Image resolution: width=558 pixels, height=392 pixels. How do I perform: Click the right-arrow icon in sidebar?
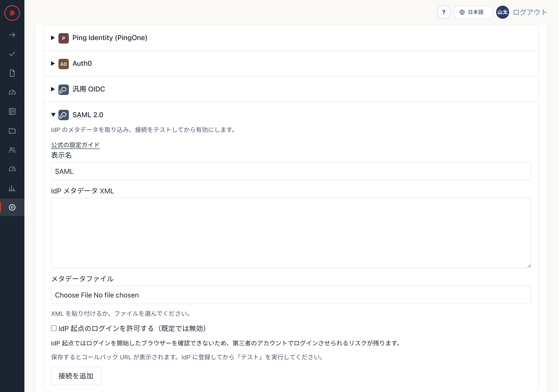click(x=12, y=35)
